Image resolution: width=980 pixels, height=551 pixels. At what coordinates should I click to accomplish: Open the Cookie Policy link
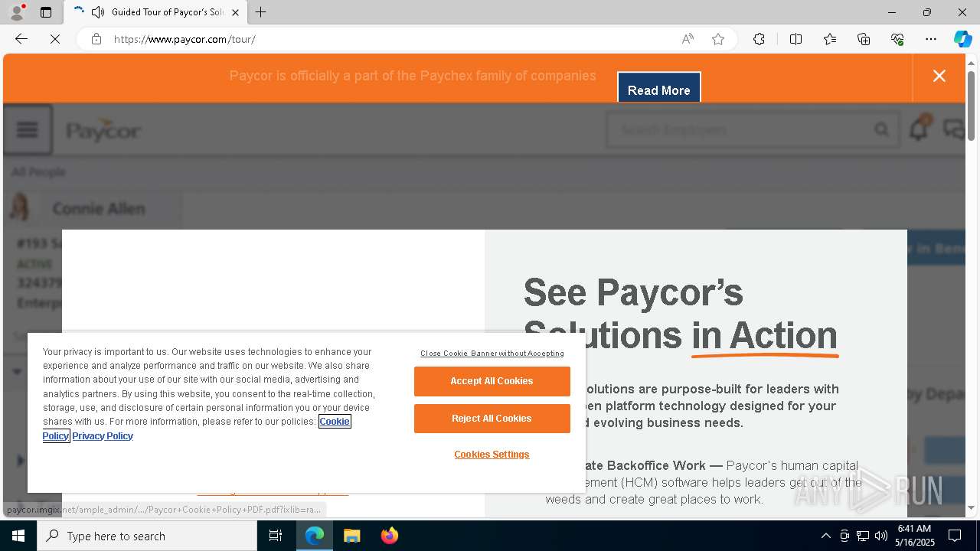(335, 422)
